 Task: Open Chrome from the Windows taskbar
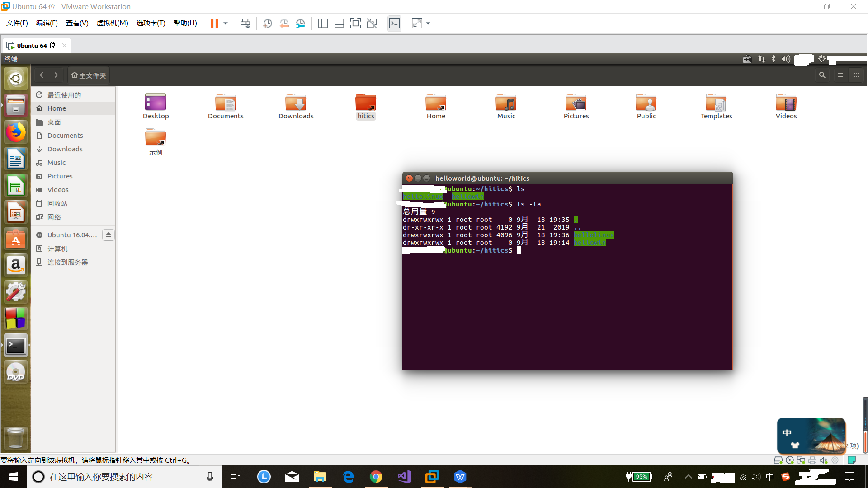click(x=376, y=477)
